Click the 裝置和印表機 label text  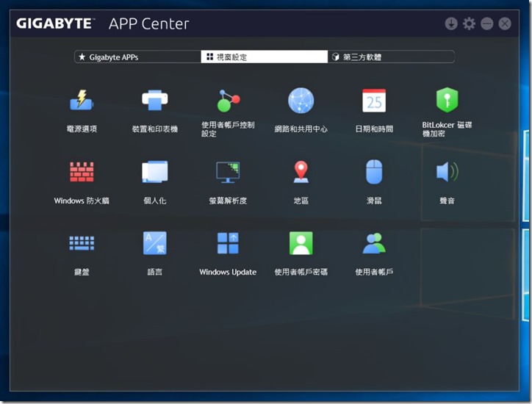(155, 129)
